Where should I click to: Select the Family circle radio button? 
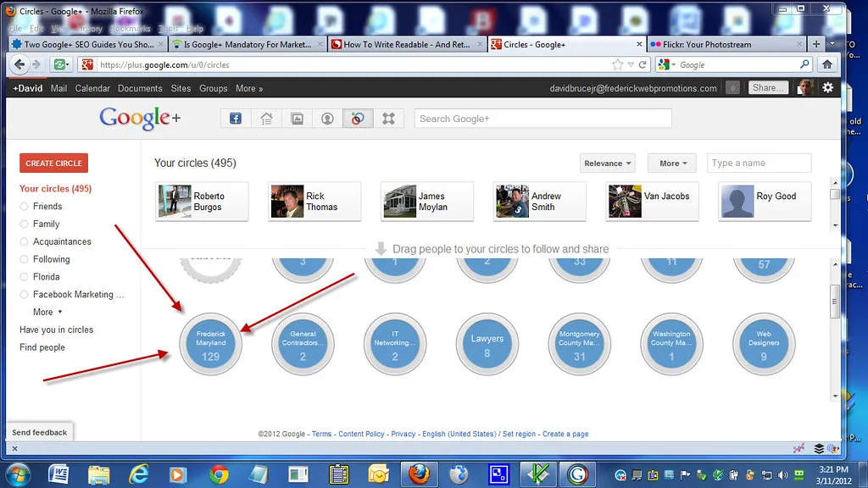(24, 224)
